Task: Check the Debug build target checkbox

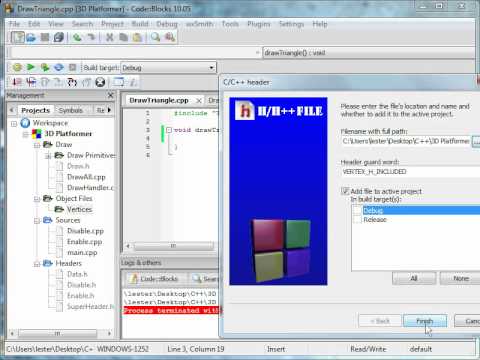Action: [357, 210]
